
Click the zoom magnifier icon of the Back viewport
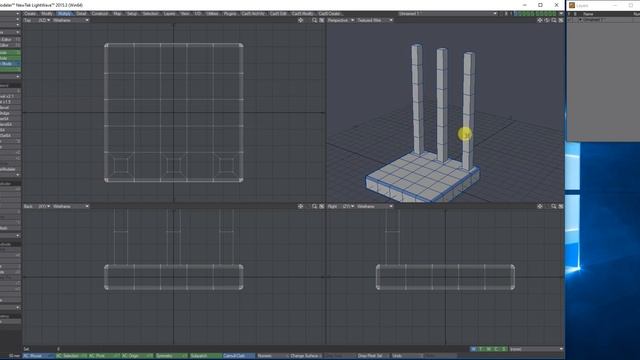point(314,207)
